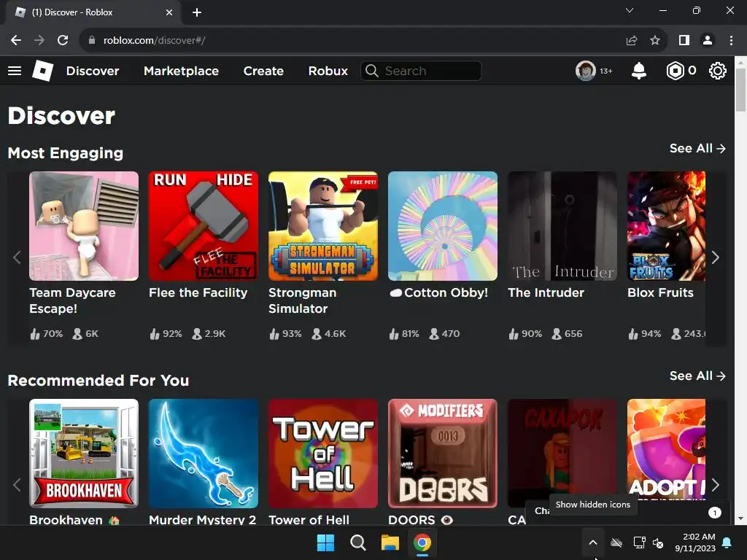The width and height of the screenshot is (747, 560).
Task: Close the Discover - Roblox tab
Action: [169, 12]
